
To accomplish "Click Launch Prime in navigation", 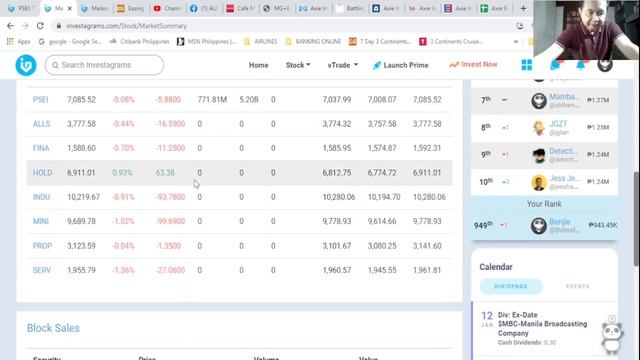I will (x=401, y=65).
